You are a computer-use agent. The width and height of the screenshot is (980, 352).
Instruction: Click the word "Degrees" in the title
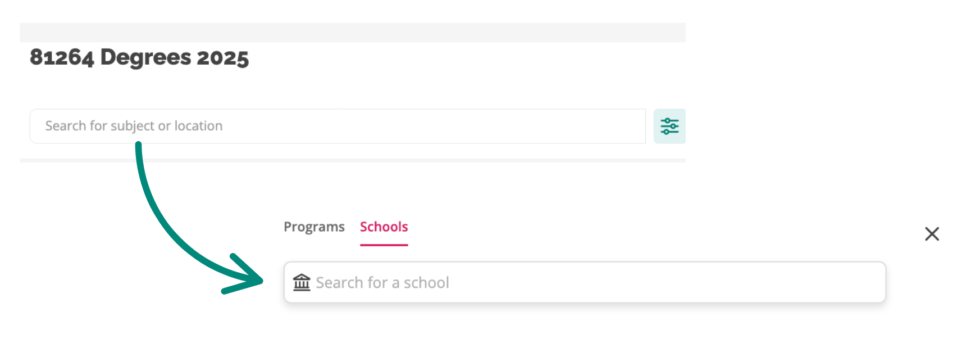(145, 57)
